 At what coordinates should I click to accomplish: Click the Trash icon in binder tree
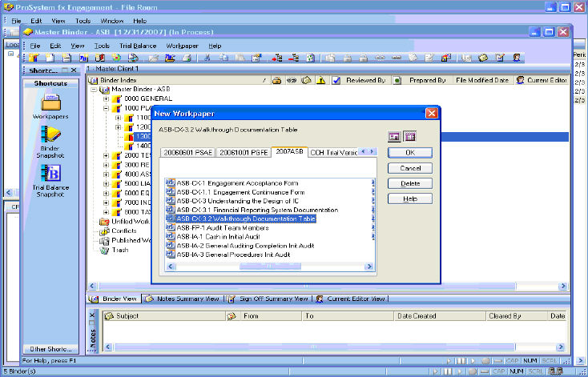pos(104,250)
